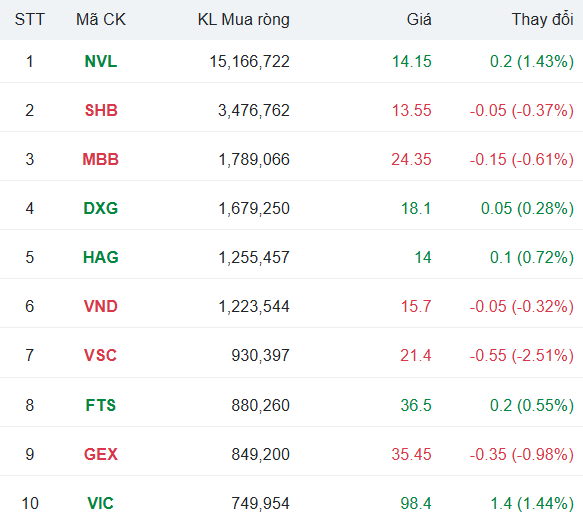Click the Mã CK column header
The height and width of the screenshot is (521, 583).
click(101, 19)
